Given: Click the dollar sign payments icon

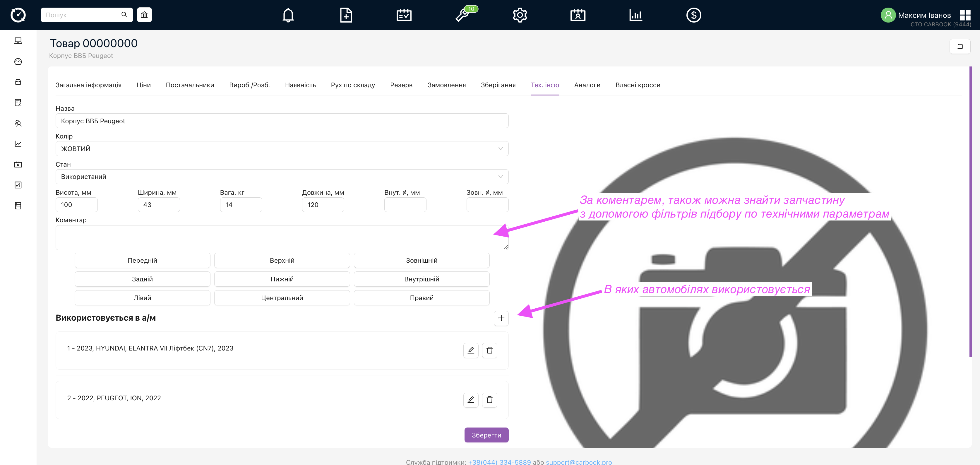Looking at the screenshot, I should point(693,15).
